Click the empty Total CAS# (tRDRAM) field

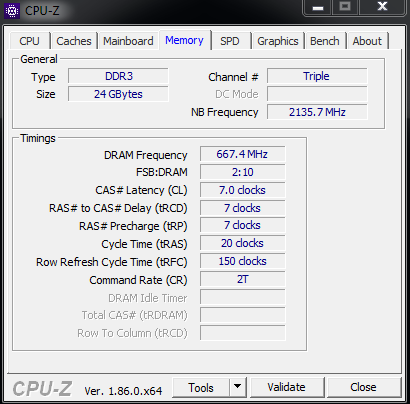pyautogui.click(x=242, y=315)
